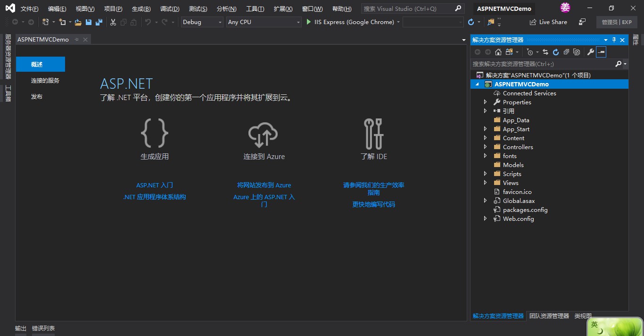Select the Connected Services item
The height and width of the screenshot is (336, 644).
529,93
